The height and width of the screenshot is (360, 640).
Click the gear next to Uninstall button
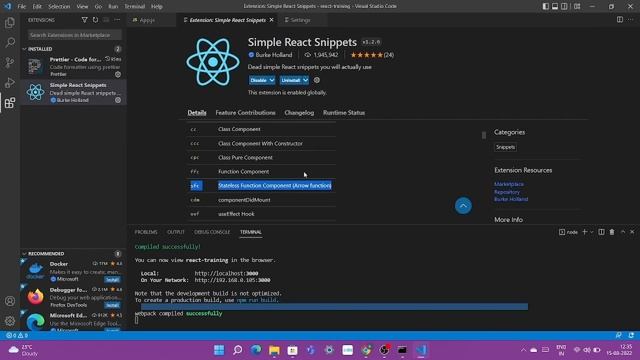(x=317, y=80)
